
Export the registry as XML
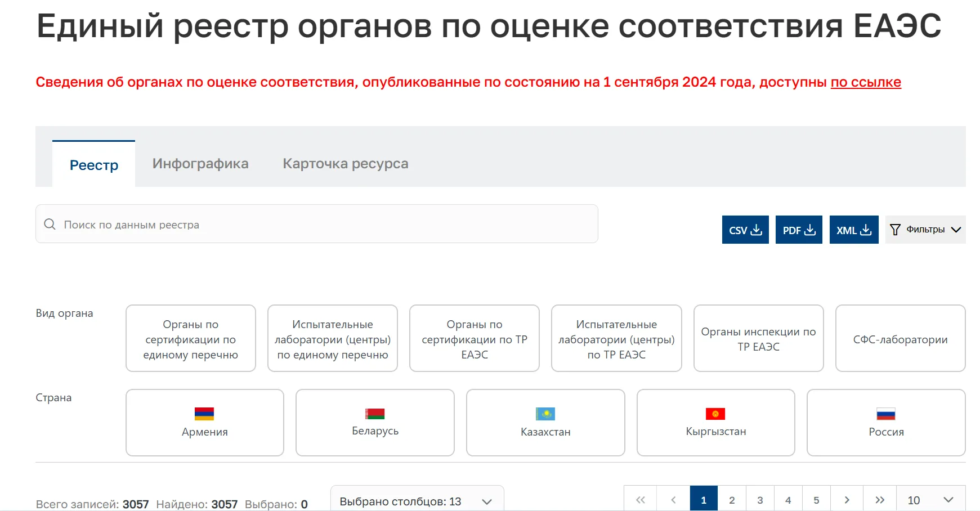coord(853,230)
